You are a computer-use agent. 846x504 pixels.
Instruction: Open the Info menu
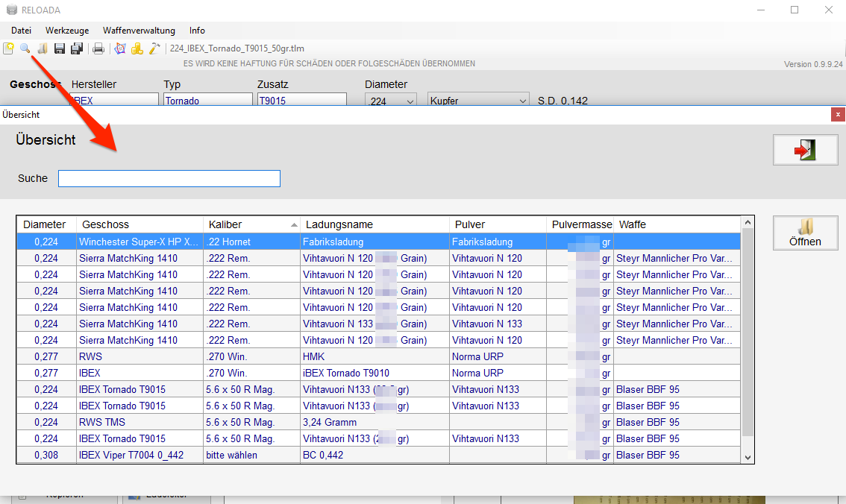click(197, 31)
